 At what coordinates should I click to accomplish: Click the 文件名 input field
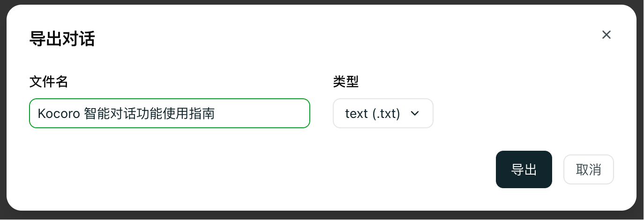click(169, 113)
